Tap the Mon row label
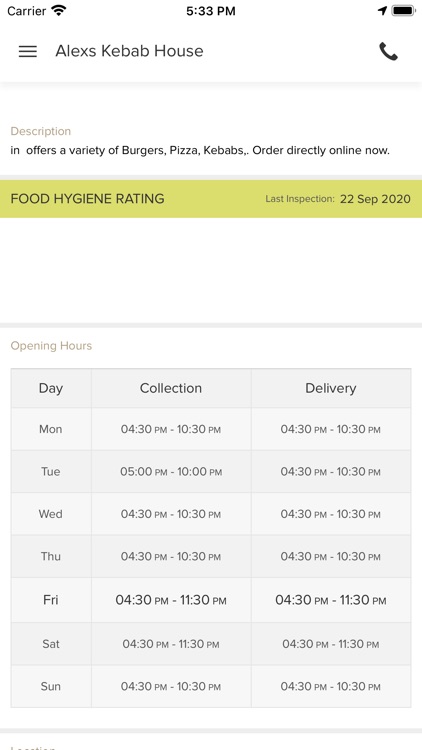422x750 pixels. click(51, 429)
